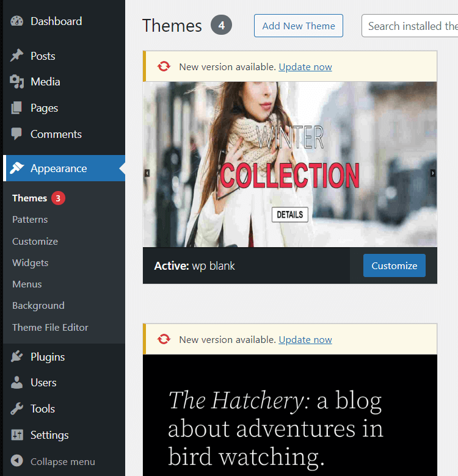Click the Plugins plug icon

tap(17, 357)
